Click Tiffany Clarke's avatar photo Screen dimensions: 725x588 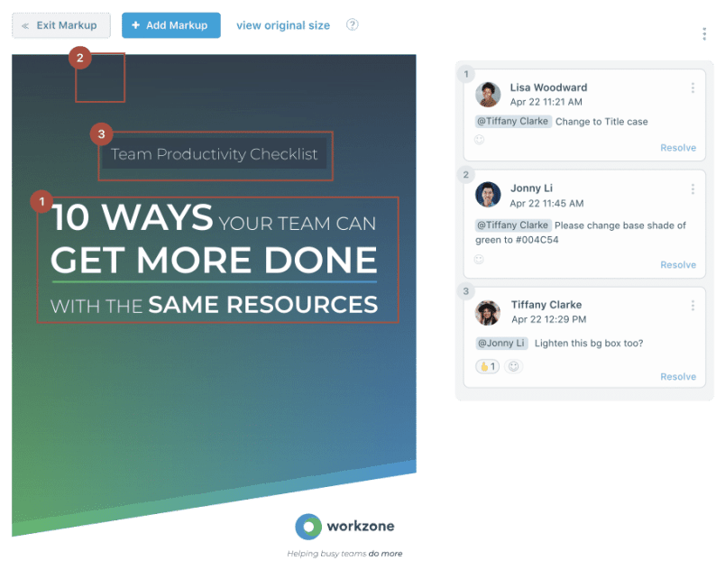488,312
